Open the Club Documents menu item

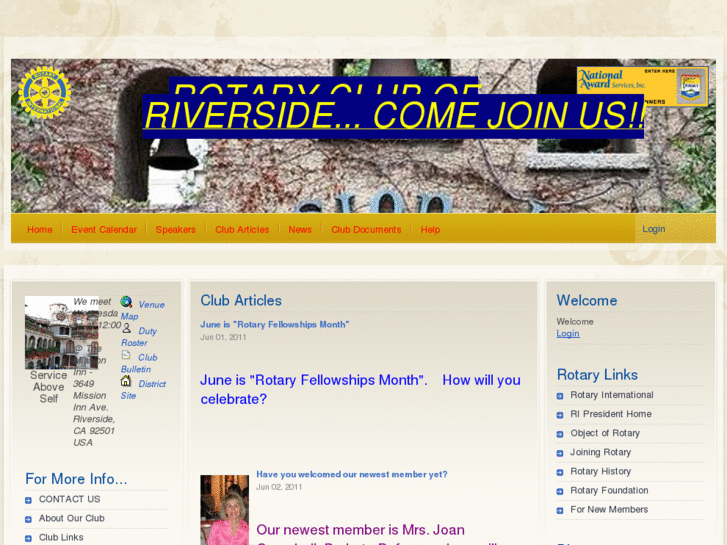tap(366, 229)
